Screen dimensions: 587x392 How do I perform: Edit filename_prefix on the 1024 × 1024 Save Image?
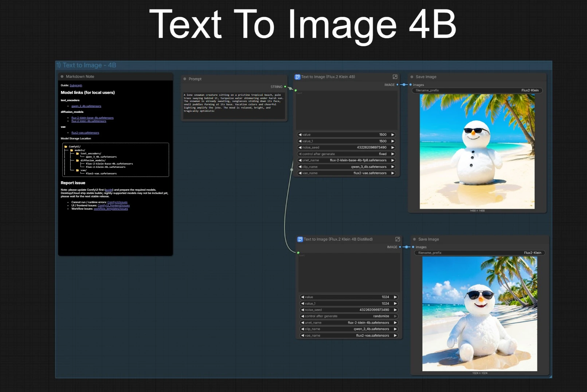tap(480, 253)
